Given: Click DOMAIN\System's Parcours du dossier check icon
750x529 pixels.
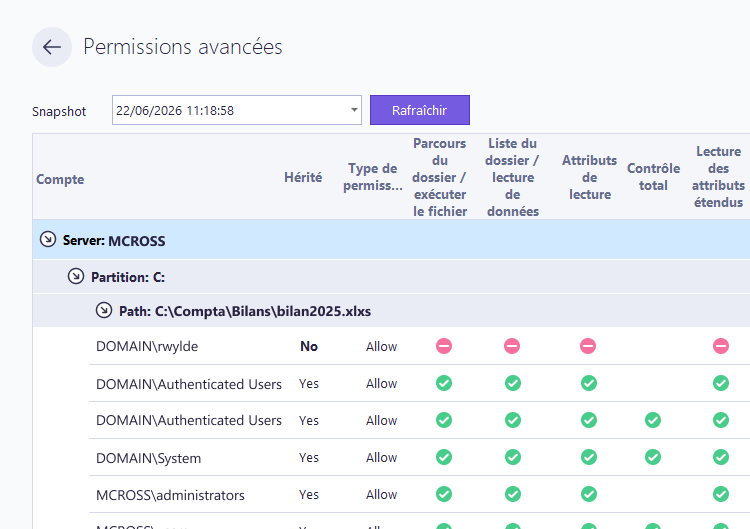Looking at the screenshot, I should coord(444,457).
